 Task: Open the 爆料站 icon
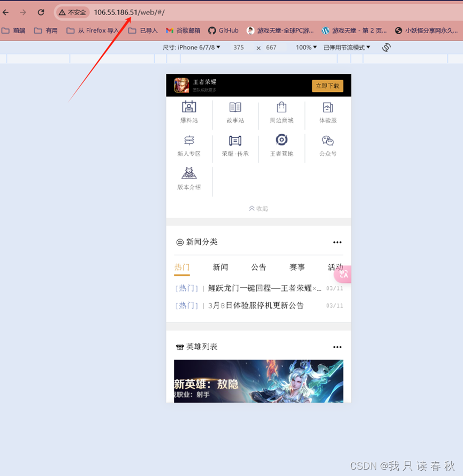[189, 111]
